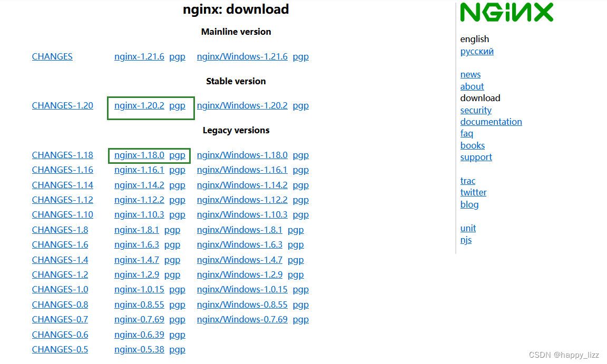This screenshot has height=364, width=607.
Task: Open CHANGES-0.8 link
Action: pos(60,304)
